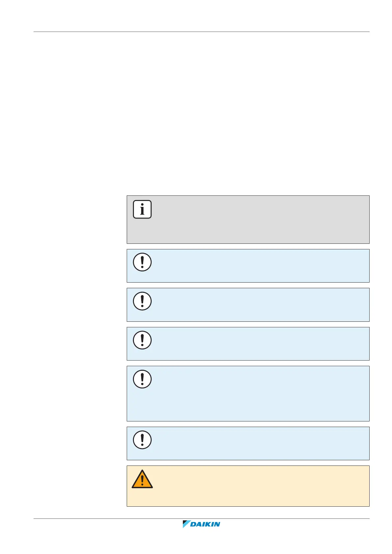
Task: Click the DAIKIN wordmark text in the footer
Action: (x=205, y=524)
